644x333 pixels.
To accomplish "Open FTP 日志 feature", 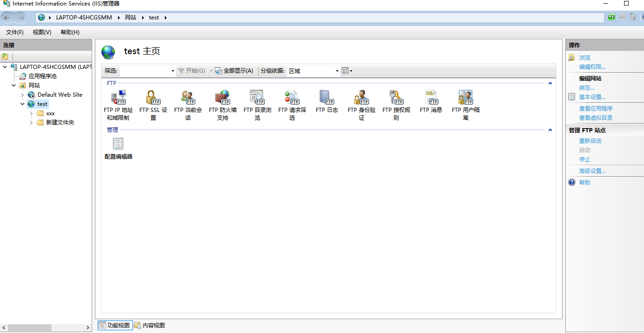I will point(327,102).
